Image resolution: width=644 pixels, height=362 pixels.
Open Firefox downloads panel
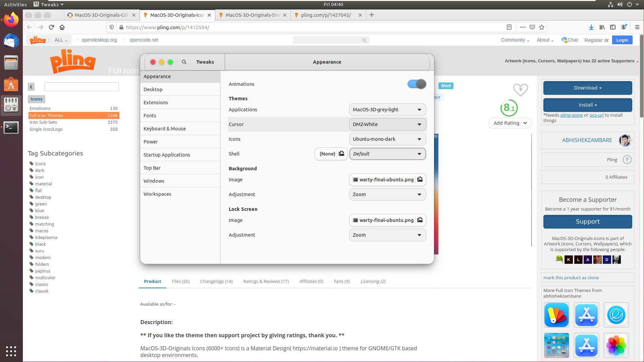pos(591,27)
